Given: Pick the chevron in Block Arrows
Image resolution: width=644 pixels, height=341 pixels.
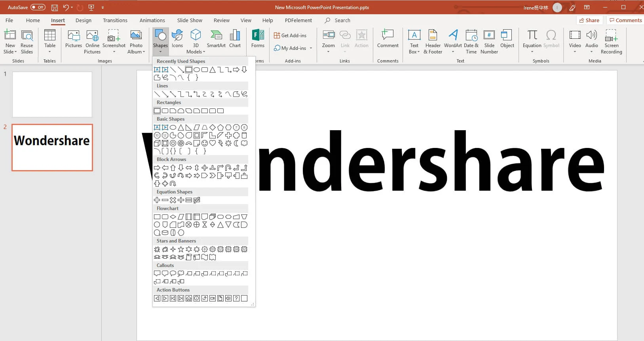Looking at the screenshot, I should pyautogui.click(x=213, y=176).
